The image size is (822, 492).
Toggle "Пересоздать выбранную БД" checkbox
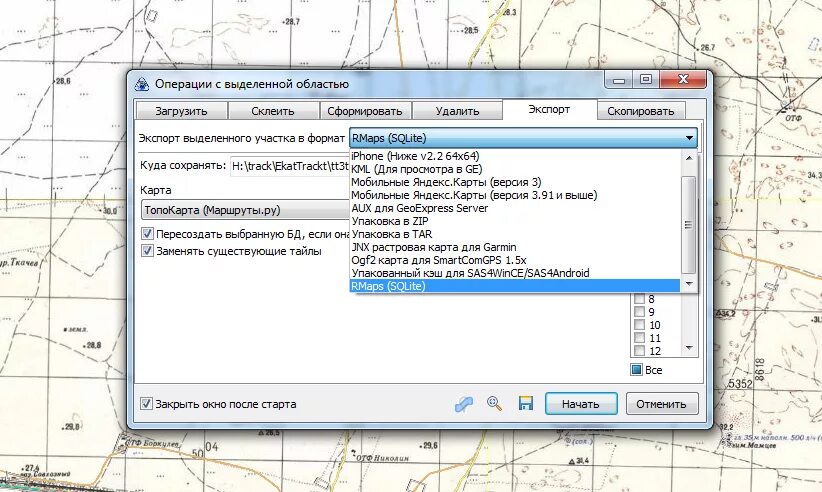click(x=147, y=233)
